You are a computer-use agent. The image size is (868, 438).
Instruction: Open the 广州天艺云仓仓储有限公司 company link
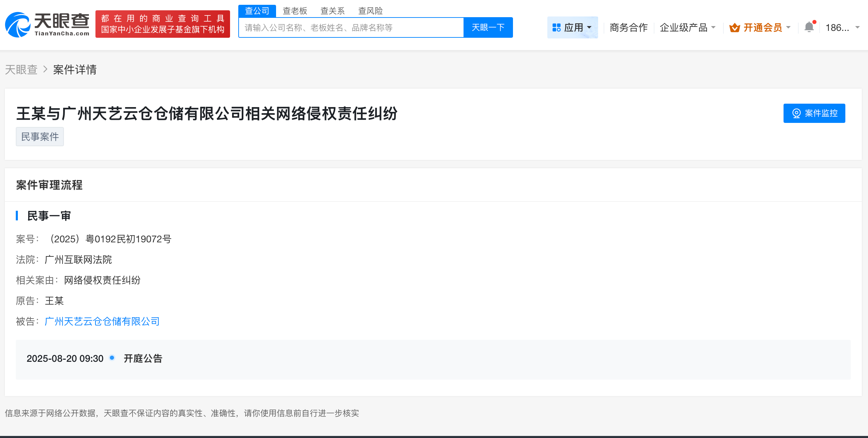coord(102,321)
